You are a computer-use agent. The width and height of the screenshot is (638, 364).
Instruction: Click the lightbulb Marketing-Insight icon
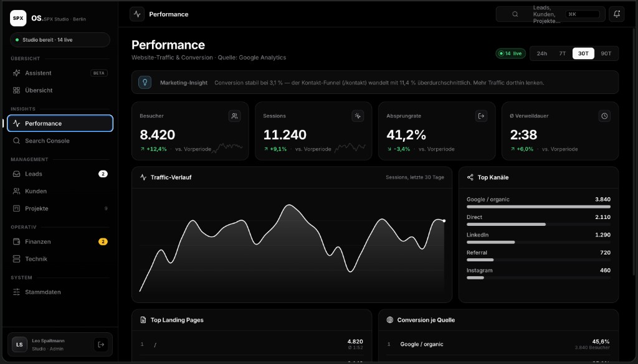coord(145,83)
